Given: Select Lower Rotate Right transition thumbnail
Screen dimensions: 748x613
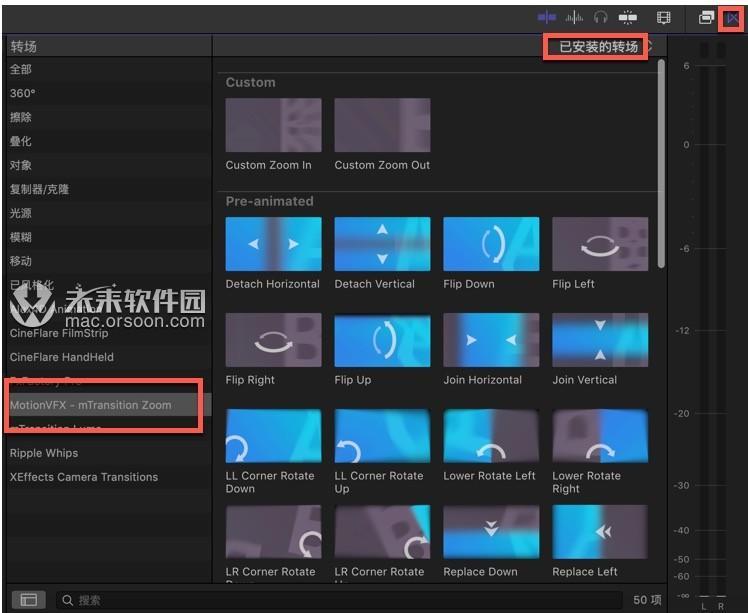Looking at the screenshot, I should (x=600, y=436).
